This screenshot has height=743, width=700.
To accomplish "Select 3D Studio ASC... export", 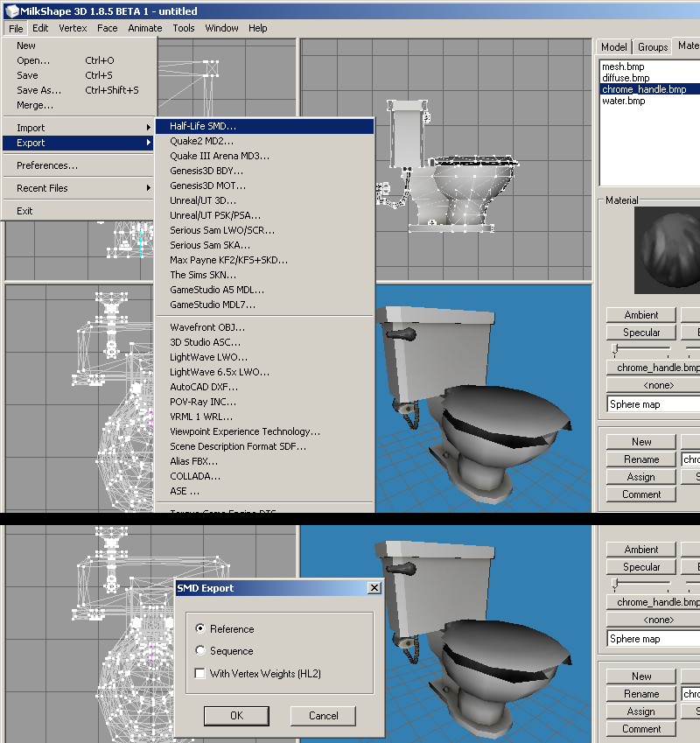I will (x=265, y=342).
